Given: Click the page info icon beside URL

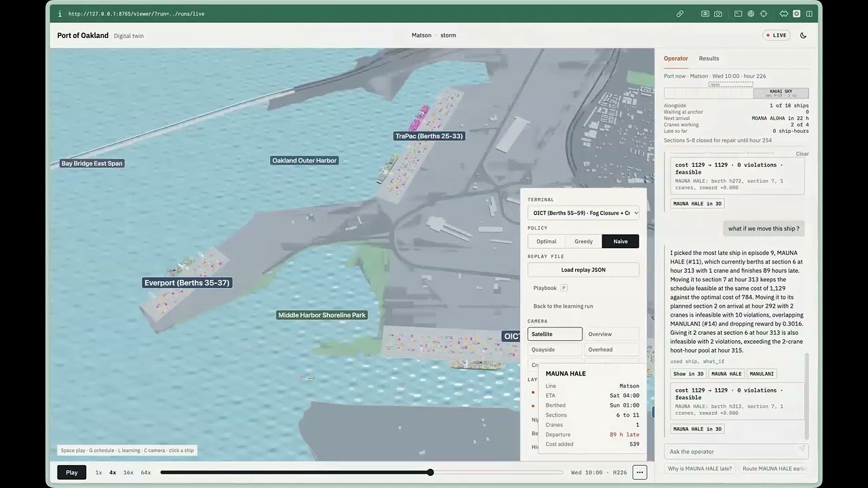Looking at the screenshot, I should click(60, 14).
